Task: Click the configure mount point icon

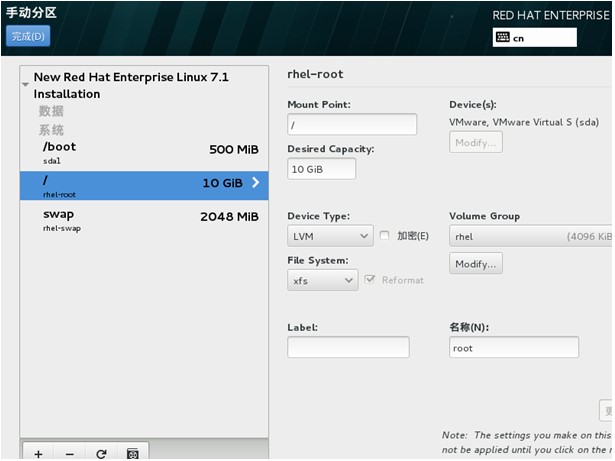Action: pyautogui.click(x=132, y=453)
